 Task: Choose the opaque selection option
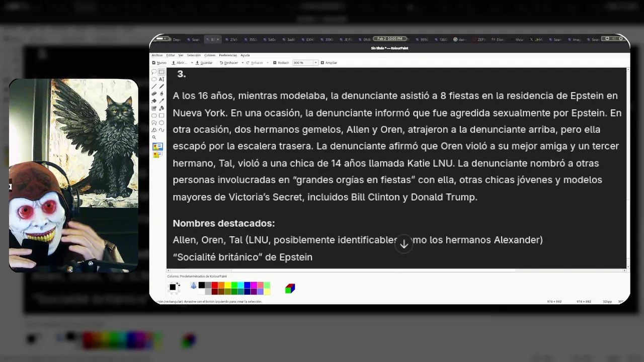tap(158, 146)
